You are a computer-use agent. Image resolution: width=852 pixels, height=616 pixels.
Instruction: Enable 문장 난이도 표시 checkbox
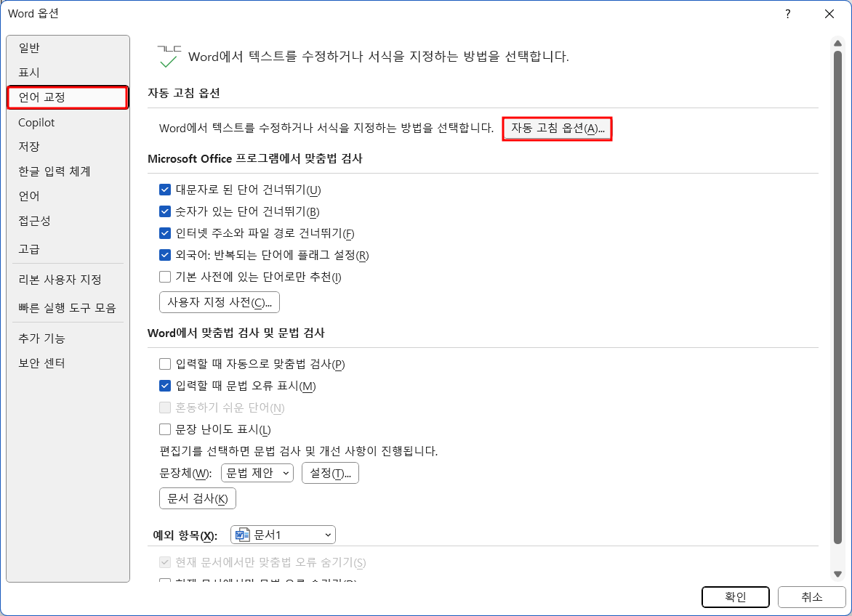164,429
